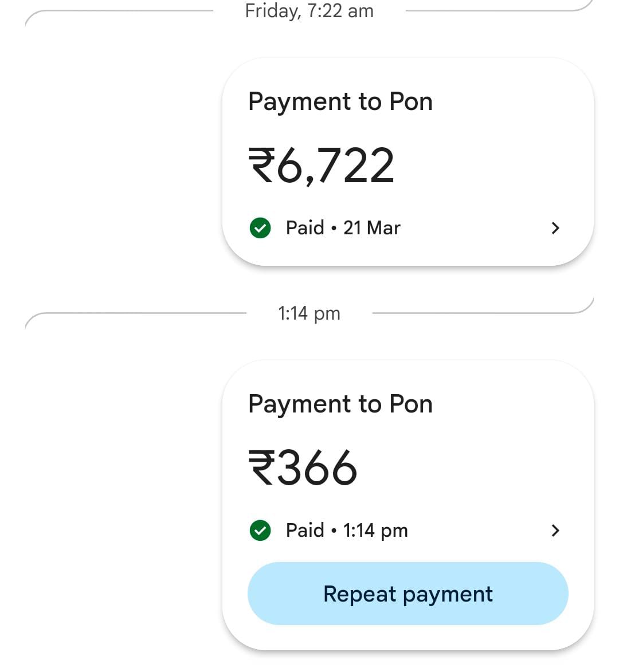The image size is (619, 672).
Task: Click divider line left of the 1:14 pm label
Action: 143,313
